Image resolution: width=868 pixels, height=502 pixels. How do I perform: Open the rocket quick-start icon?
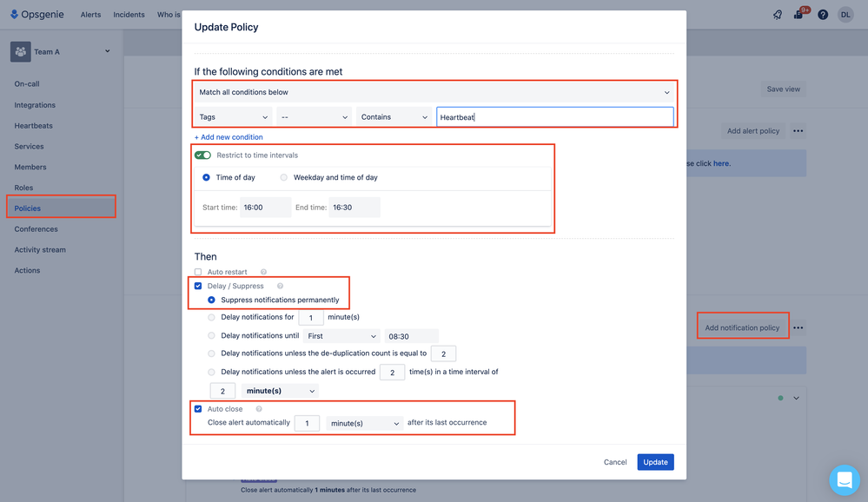click(x=778, y=15)
